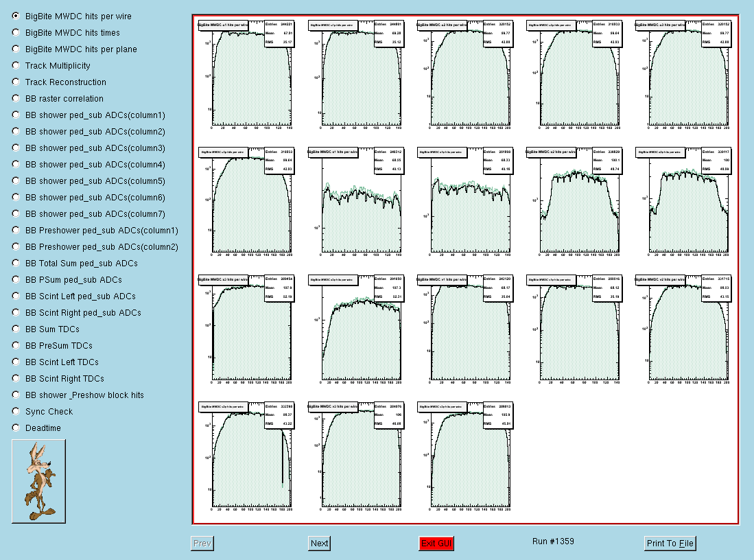Click the Wile E. Coyote image
This screenshot has width=754, height=560.
point(38,481)
